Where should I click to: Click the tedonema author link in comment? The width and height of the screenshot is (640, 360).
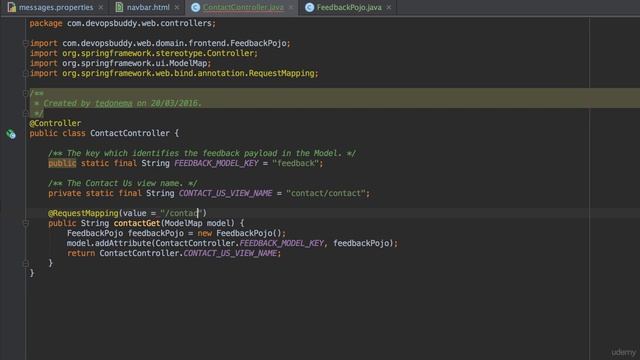(114, 103)
